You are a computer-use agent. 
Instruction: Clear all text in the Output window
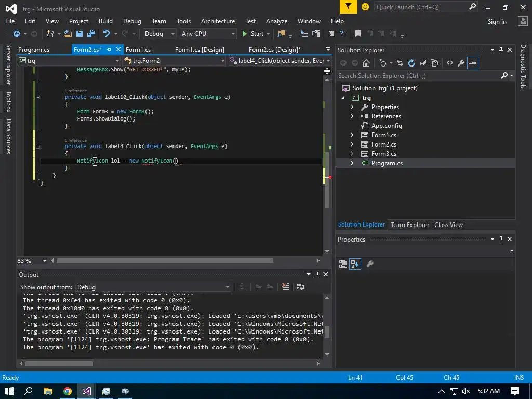tap(286, 287)
